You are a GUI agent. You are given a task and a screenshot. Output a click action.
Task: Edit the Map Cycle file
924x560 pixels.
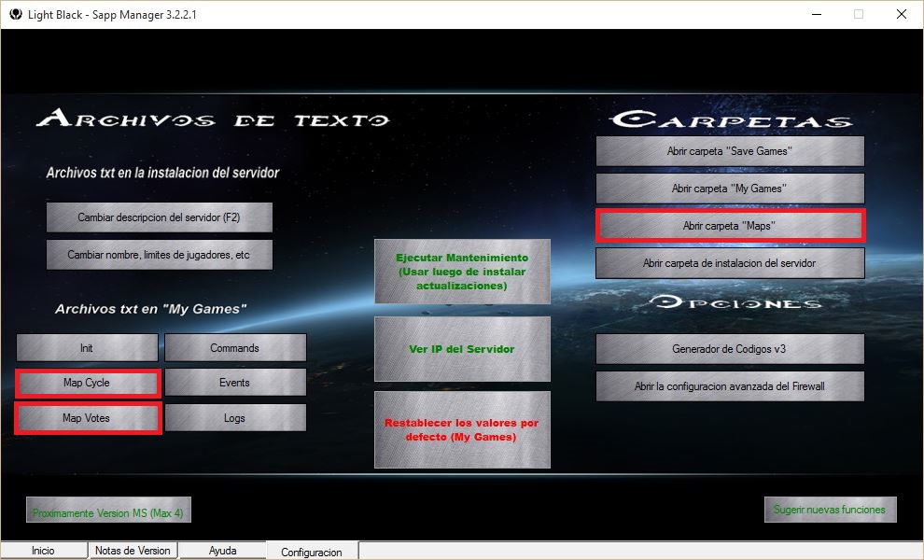(x=87, y=383)
